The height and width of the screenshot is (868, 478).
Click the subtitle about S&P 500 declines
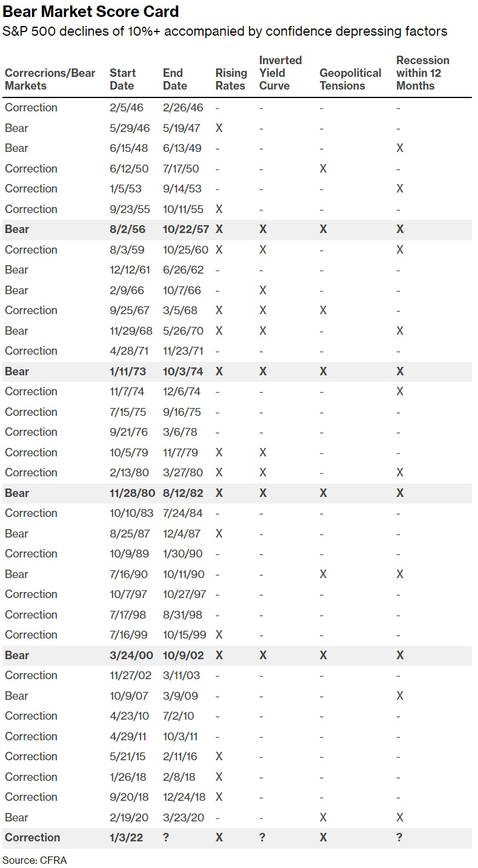point(225,31)
